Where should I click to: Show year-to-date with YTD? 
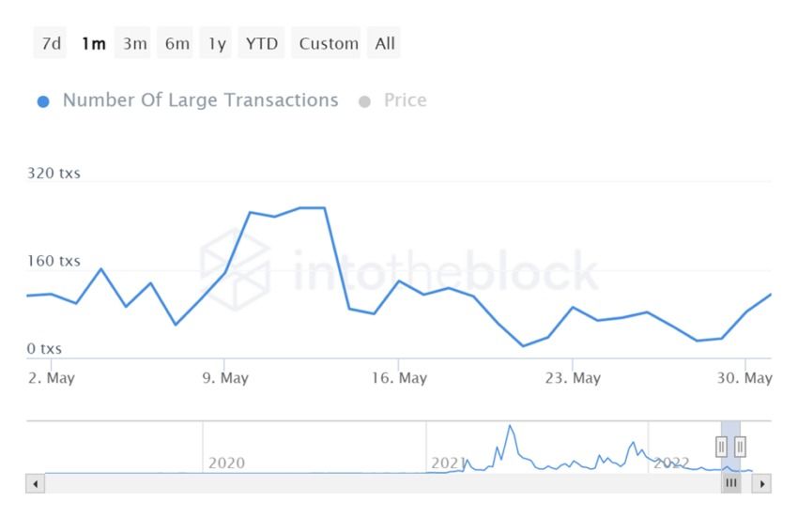pyautogui.click(x=262, y=43)
